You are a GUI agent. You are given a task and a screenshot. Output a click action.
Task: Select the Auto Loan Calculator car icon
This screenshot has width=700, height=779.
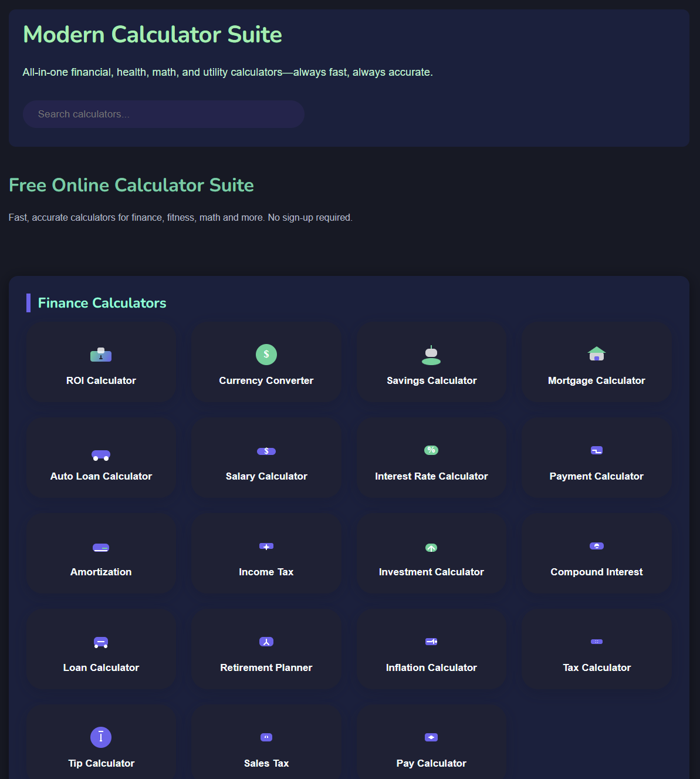[101, 450]
